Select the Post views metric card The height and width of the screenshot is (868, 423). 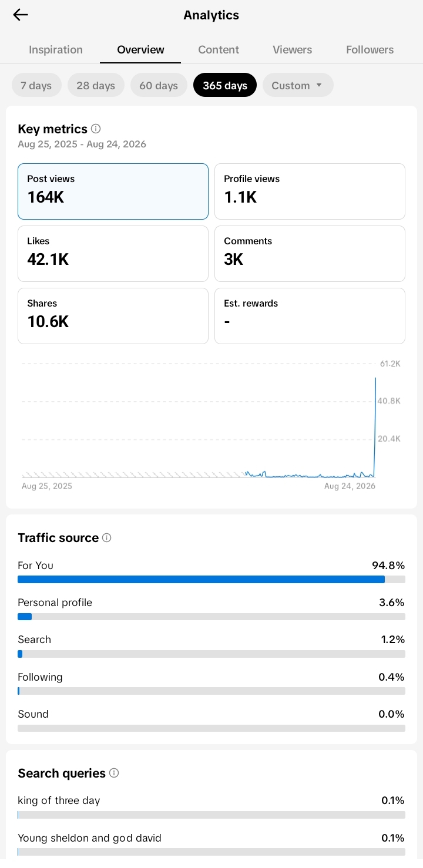click(113, 191)
